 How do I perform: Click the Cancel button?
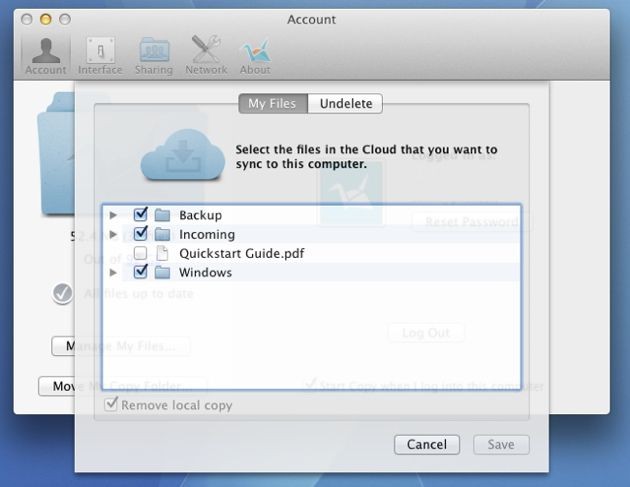pos(427,444)
